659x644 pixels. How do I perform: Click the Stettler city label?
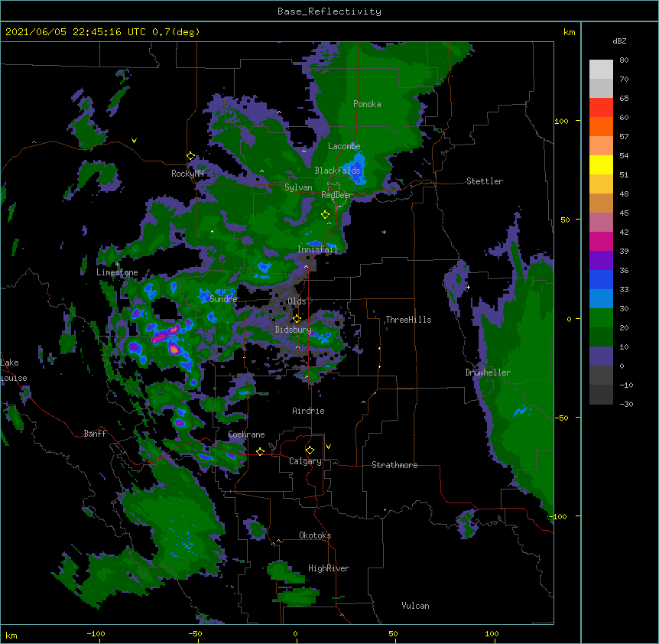(484, 181)
